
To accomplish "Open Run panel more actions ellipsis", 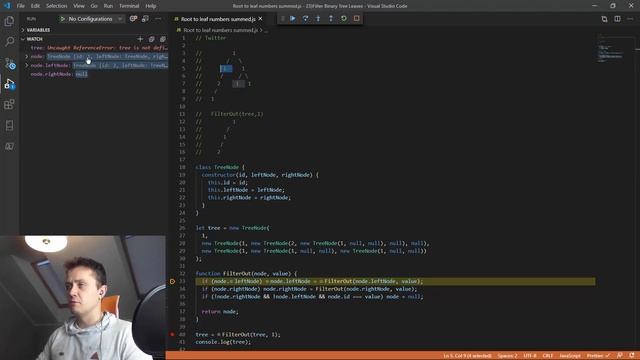I will (x=158, y=19).
